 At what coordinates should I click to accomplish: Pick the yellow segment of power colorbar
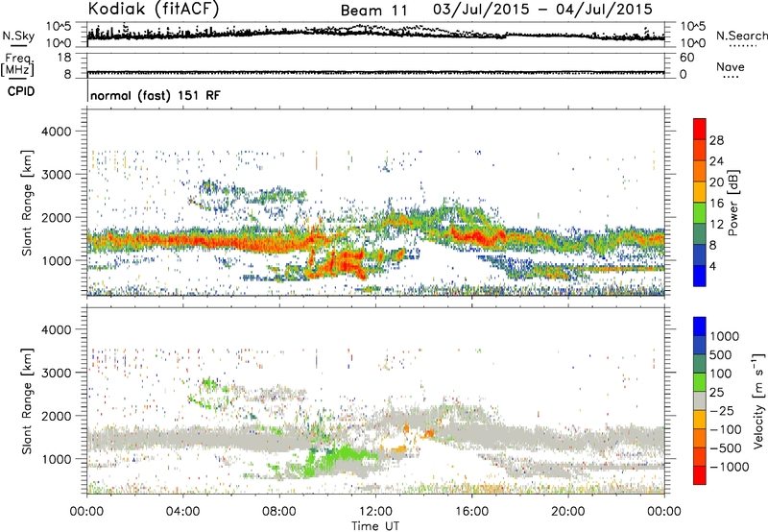700,192
